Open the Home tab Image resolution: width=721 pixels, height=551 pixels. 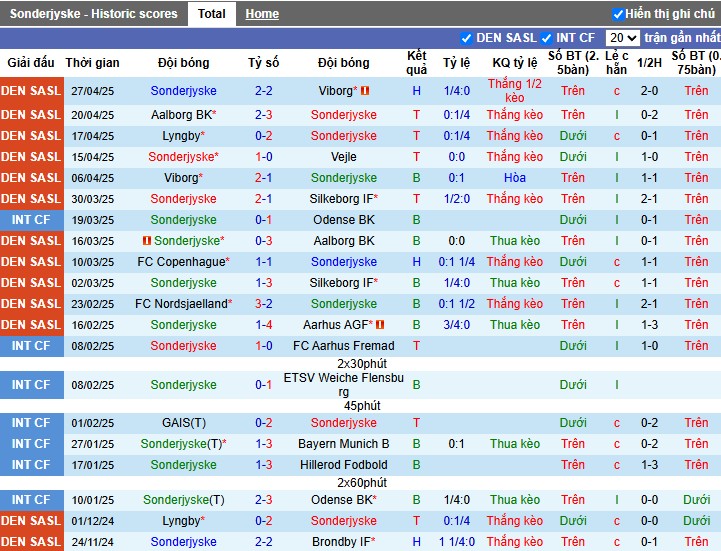262,14
